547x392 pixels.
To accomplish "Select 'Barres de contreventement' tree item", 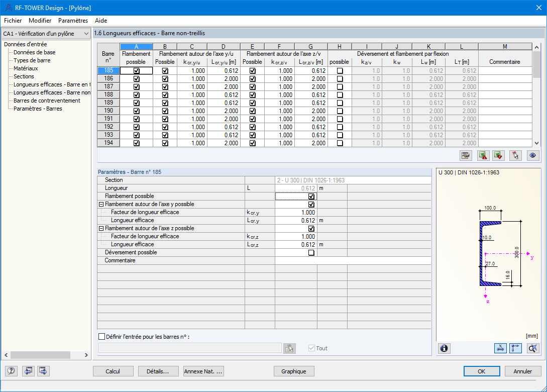I will pos(47,101).
